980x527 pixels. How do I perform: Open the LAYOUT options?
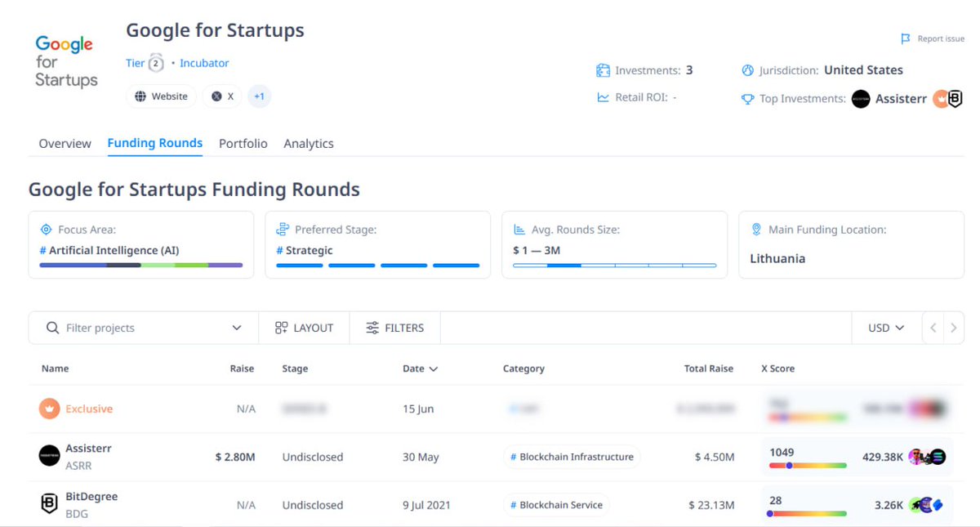(x=304, y=328)
